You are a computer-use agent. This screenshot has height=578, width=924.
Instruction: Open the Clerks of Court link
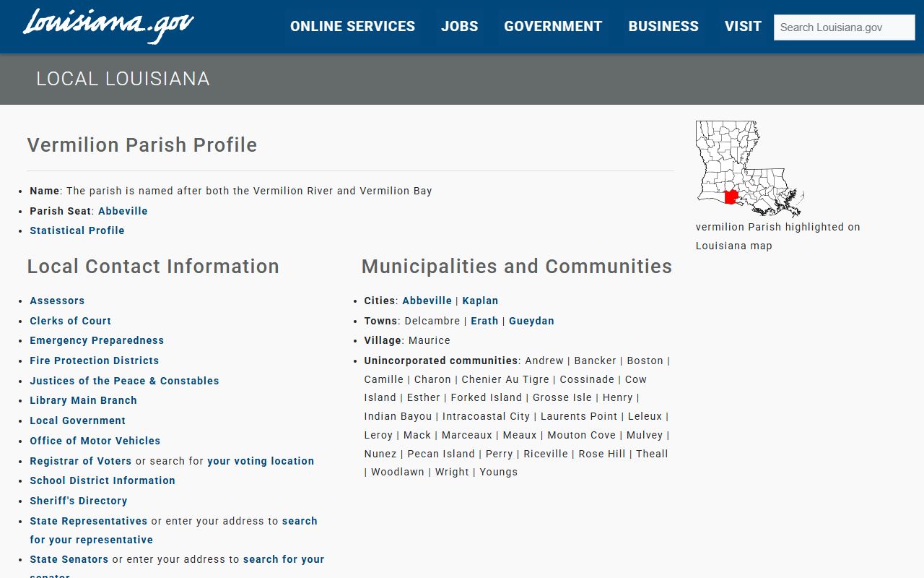[x=70, y=321]
